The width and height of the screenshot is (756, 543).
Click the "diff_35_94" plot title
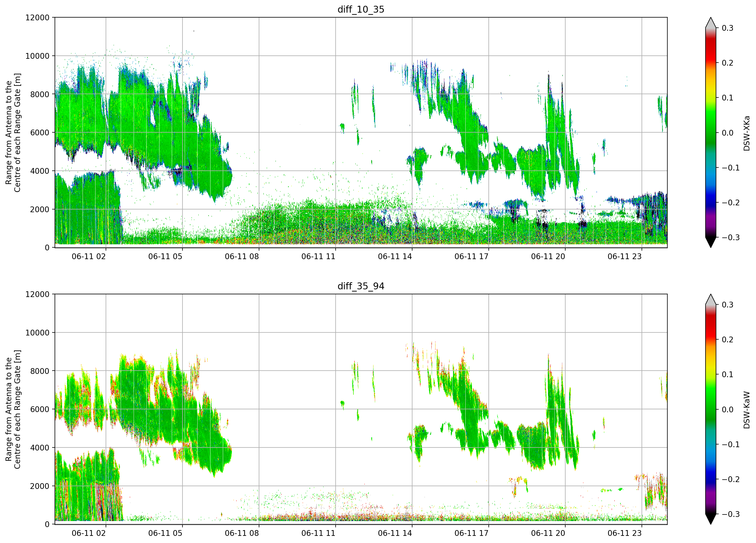[x=361, y=286]
